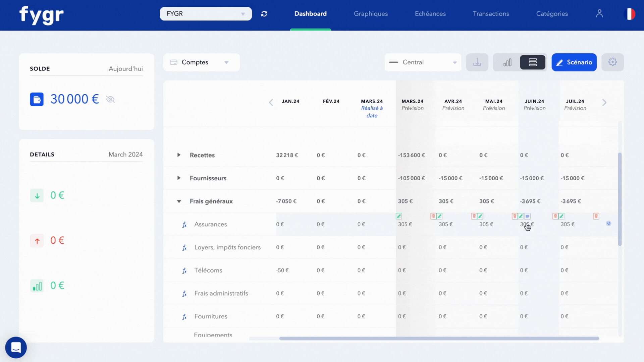This screenshot has width=644, height=362.
Task: Click the download export icon
Action: tap(477, 62)
